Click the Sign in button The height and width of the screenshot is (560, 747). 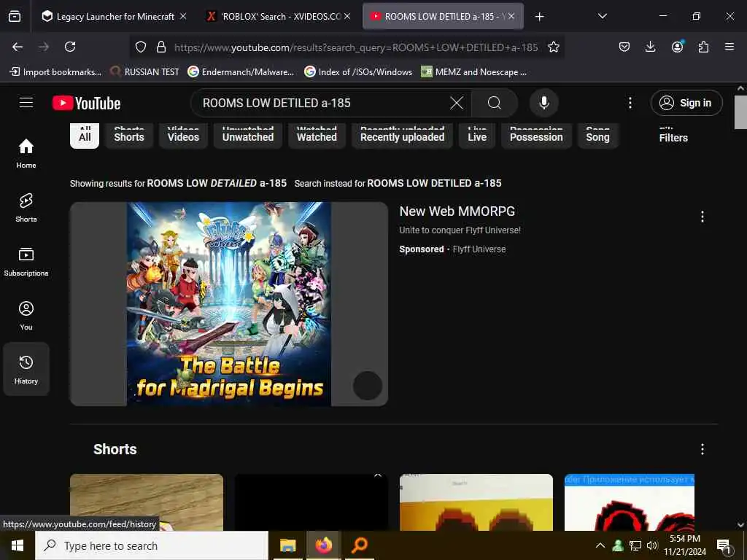tap(686, 103)
